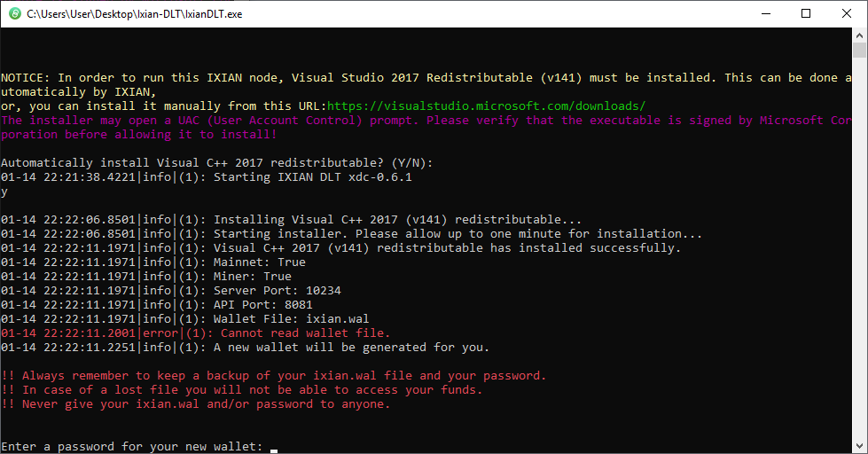Viewport: 868px width, 454px height.
Task: Click the password prompt cursor area
Action: [x=274, y=447]
